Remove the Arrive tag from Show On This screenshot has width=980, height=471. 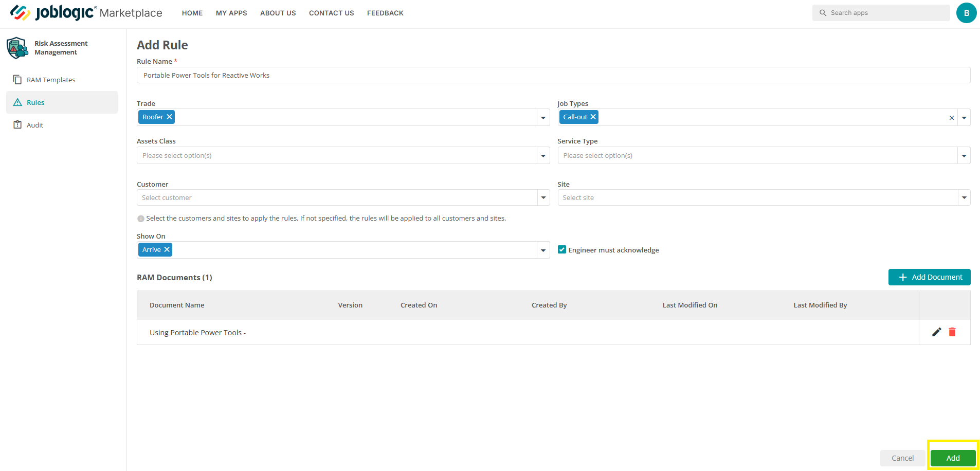point(167,250)
